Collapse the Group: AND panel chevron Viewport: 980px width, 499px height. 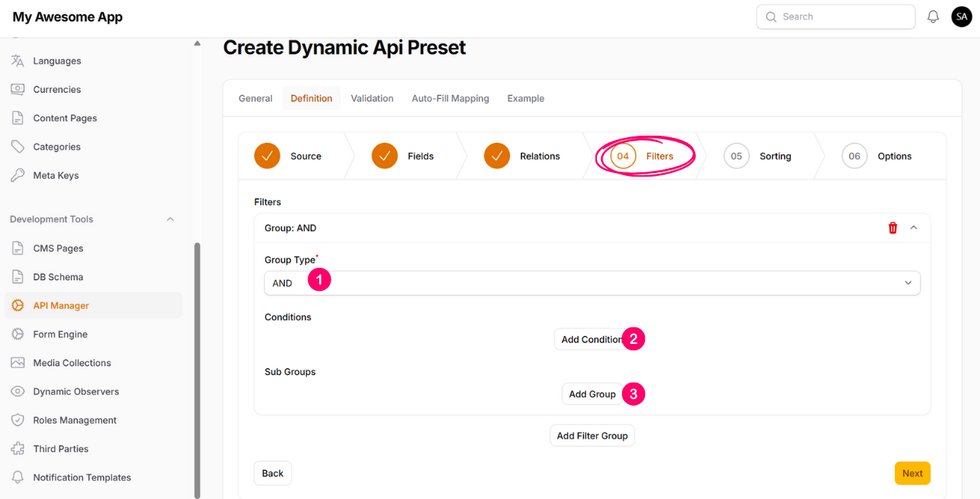913,228
